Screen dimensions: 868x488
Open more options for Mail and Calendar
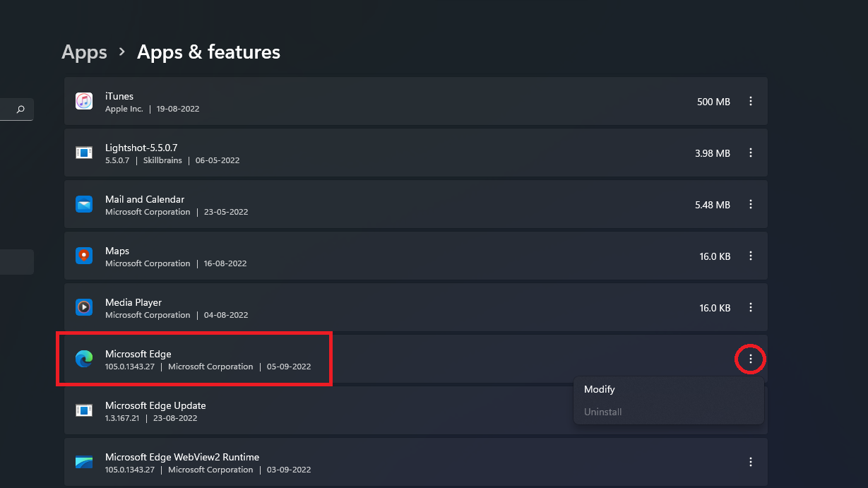tap(751, 204)
